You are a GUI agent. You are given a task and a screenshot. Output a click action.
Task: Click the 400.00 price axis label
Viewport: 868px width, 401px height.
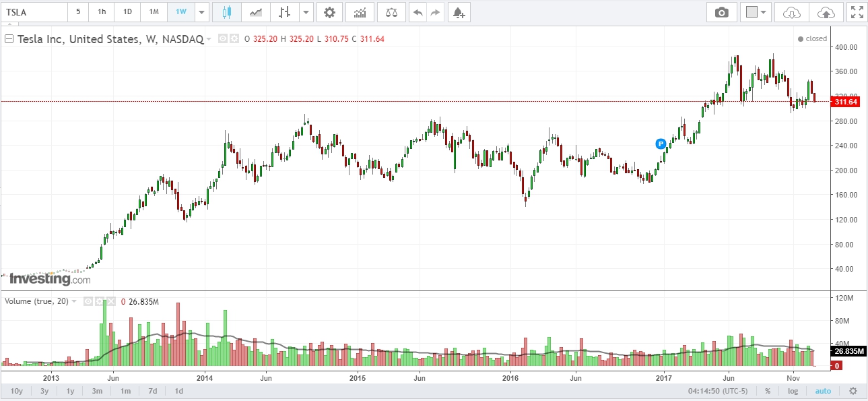click(846, 47)
